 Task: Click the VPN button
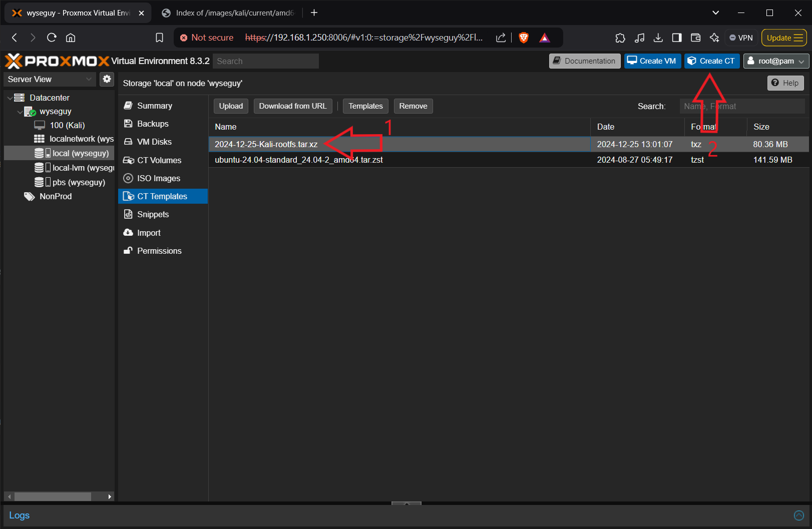click(x=741, y=38)
